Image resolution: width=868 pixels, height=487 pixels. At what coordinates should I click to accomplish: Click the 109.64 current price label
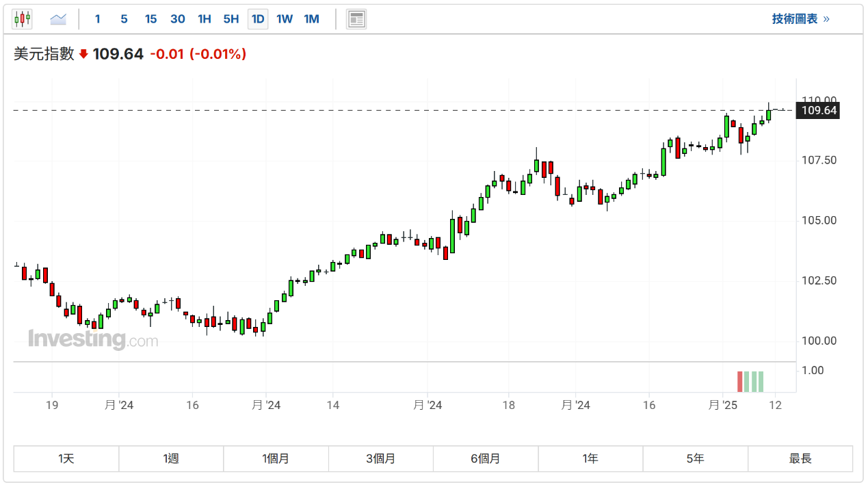point(819,110)
